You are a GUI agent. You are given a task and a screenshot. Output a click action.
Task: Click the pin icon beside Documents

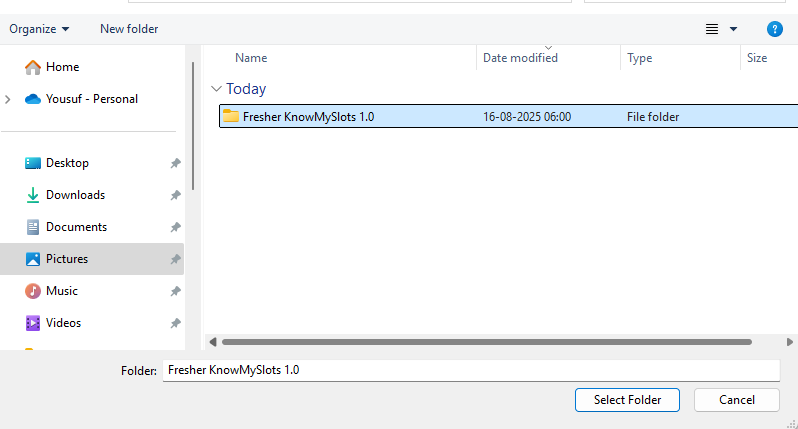[175, 227]
